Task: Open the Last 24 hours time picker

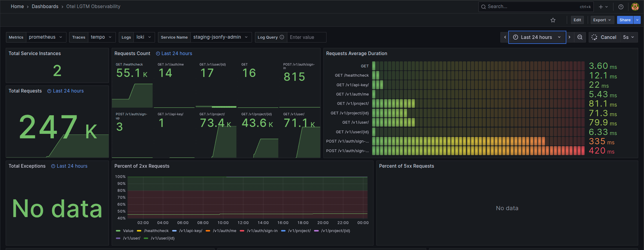Action: [537, 37]
